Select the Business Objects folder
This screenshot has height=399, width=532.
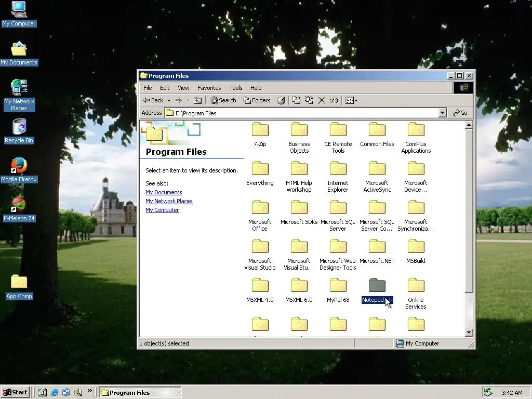(x=299, y=138)
